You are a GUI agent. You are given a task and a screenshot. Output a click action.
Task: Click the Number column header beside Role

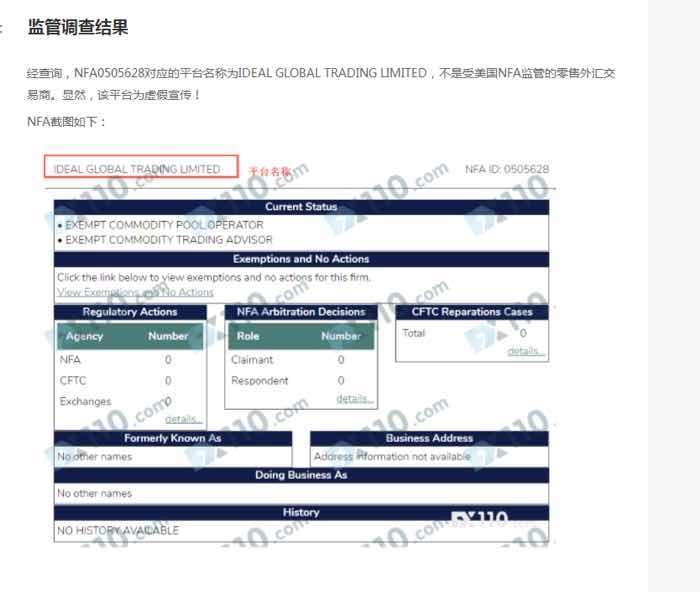pos(341,336)
